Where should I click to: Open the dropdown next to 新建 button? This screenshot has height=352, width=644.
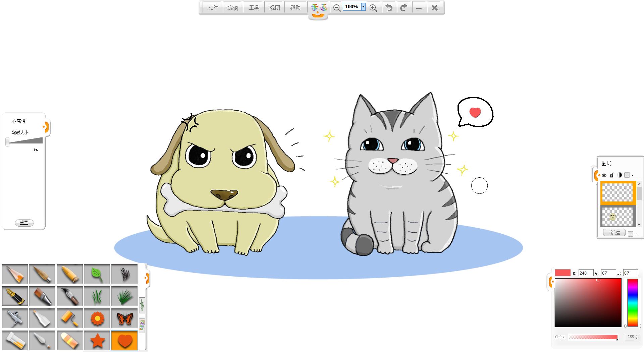coord(632,234)
